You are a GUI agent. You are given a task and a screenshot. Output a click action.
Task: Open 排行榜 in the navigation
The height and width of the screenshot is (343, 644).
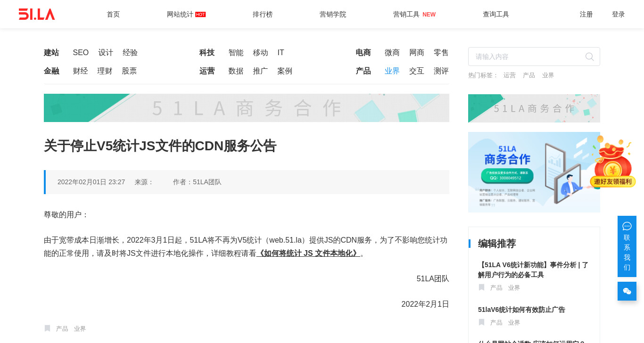coord(263,14)
